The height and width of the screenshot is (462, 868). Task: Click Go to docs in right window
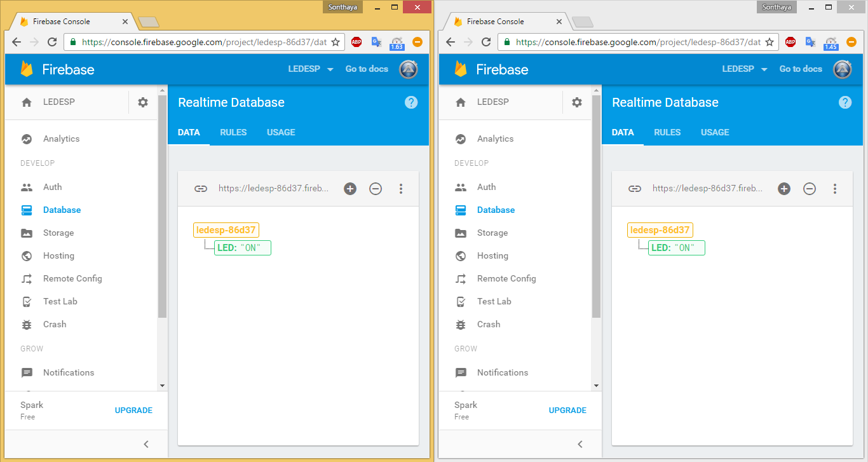pos(801,69)
